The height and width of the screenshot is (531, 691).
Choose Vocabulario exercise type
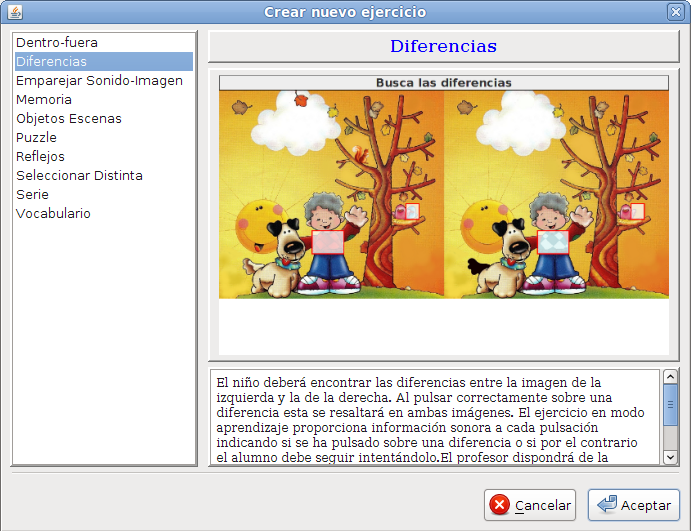[104, 213]
